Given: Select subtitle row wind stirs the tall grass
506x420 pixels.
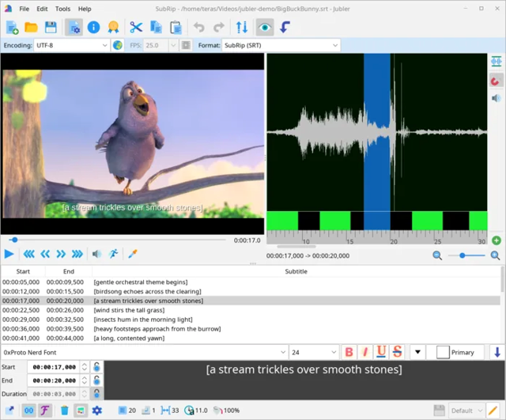Looking at the screenshot, I should click(x=251, y=310).
